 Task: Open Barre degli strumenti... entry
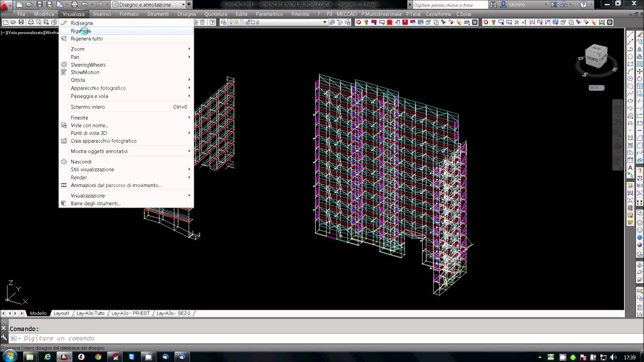[x=126, y=204]
